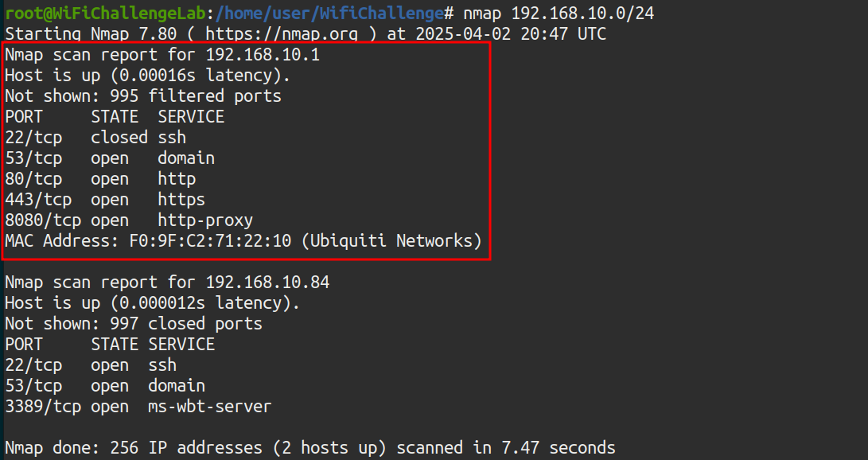Click the 0.000012s latency host line
This screenshot has width=868, height=460.
tap(153, 303)
